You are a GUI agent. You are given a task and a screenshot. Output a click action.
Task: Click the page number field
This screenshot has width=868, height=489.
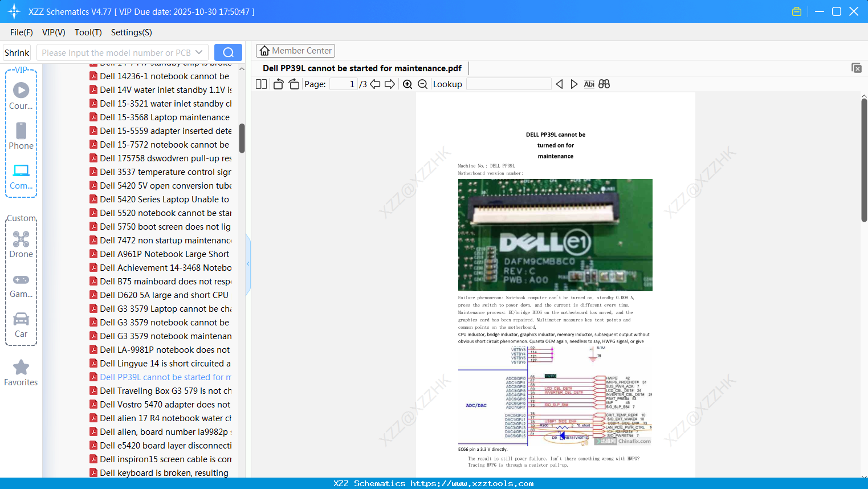(x=343, y=84)
